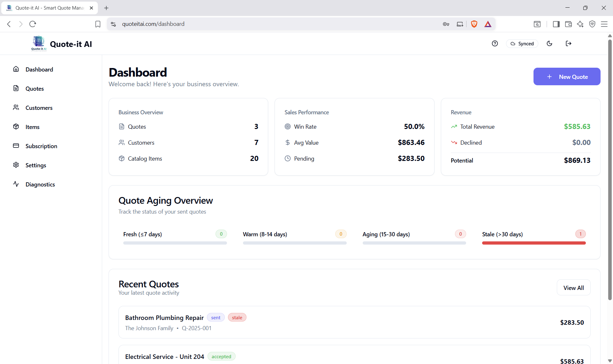Open the Quotes sidebar page
613x364 pixels.
[x=34, y=89]
